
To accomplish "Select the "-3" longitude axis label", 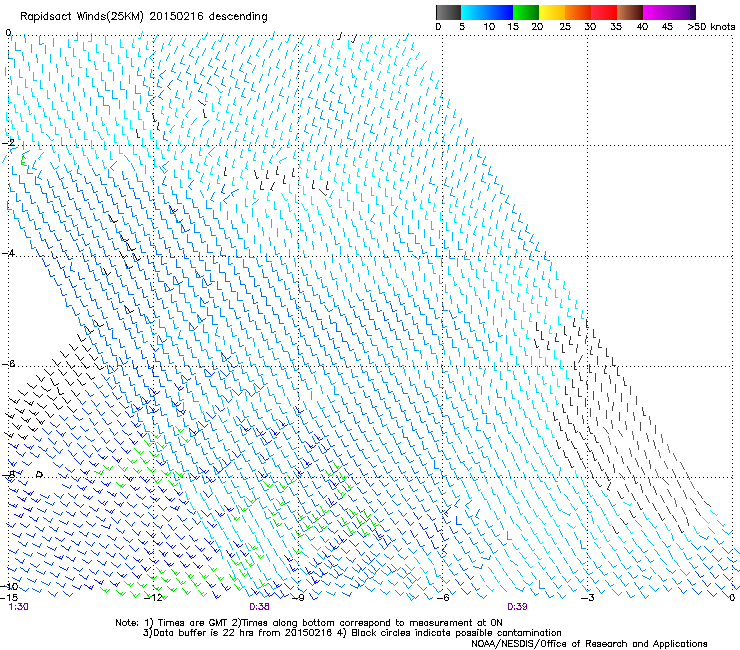I will click(588, 598).
